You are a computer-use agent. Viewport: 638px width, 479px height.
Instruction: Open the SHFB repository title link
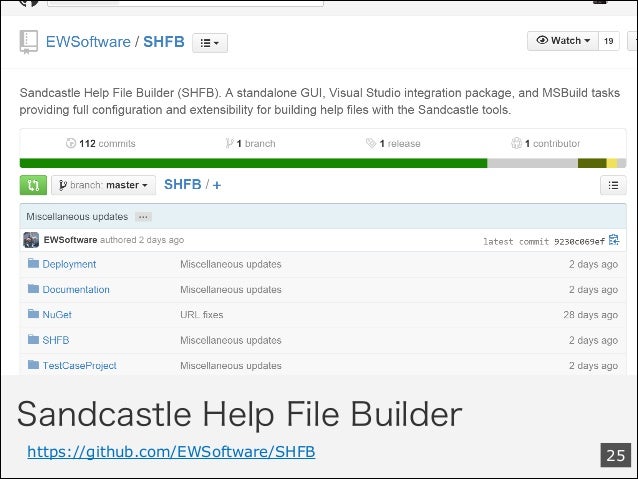coord(164,42)
